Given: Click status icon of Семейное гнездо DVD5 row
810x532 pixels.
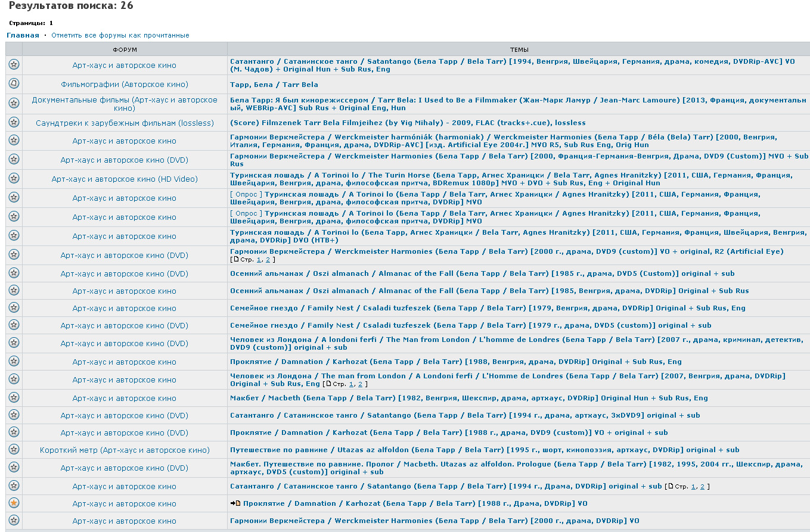Looking at the screenshot, I should (14, 325).
